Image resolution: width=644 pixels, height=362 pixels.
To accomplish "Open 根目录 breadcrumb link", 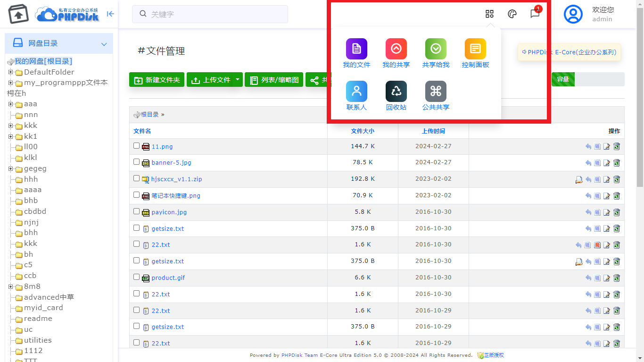I will (x=150, y=115).
